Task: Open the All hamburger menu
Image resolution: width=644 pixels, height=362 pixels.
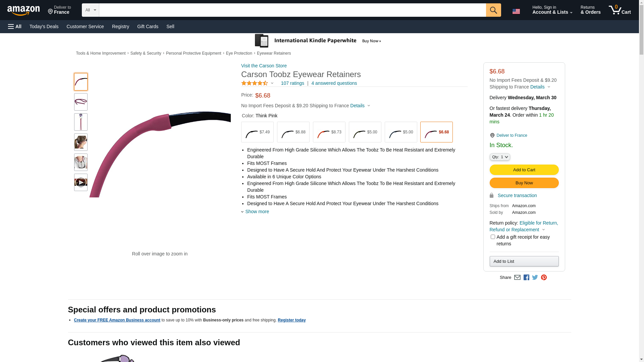Action: pyautogui.click(x=15, y=26)
